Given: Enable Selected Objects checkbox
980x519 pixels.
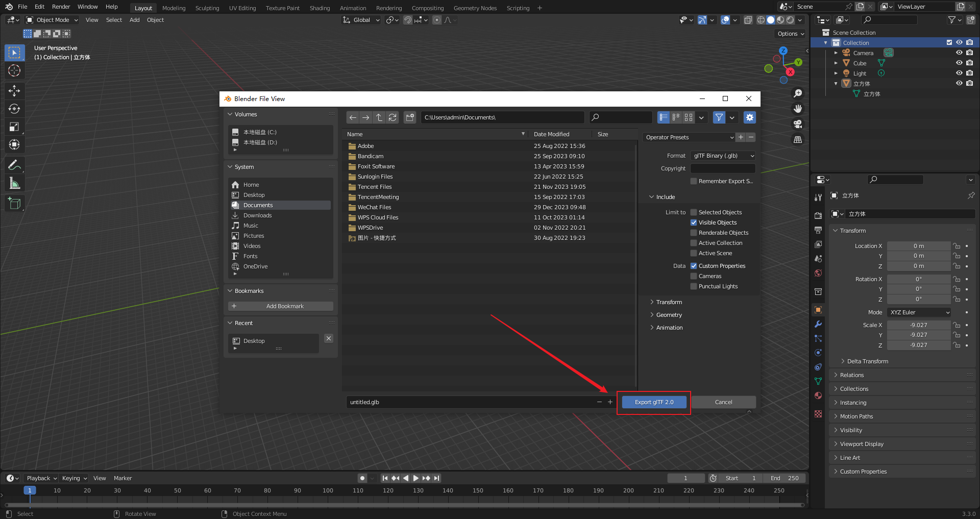Looking at the screenshot, I should click(694, 212).
